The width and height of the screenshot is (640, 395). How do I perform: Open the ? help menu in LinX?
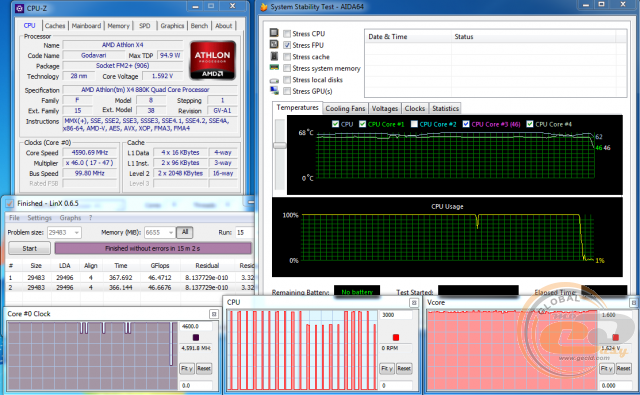(x=91, y=218)
